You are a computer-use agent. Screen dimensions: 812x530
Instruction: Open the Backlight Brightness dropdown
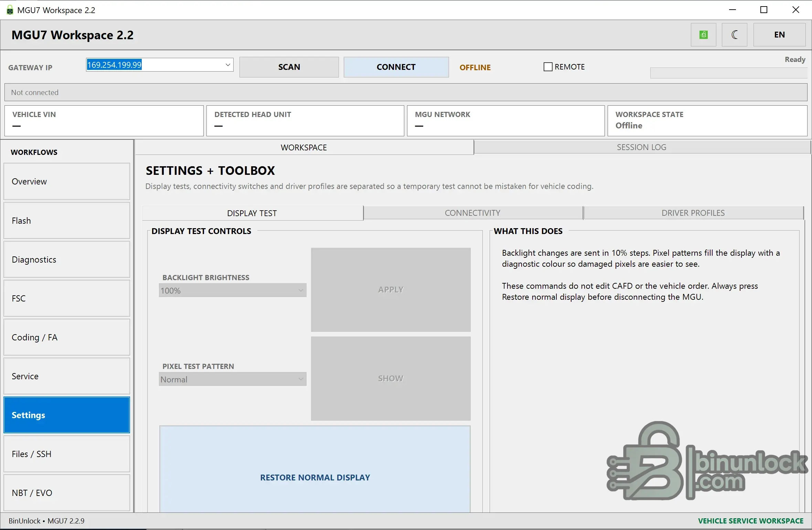233,290
